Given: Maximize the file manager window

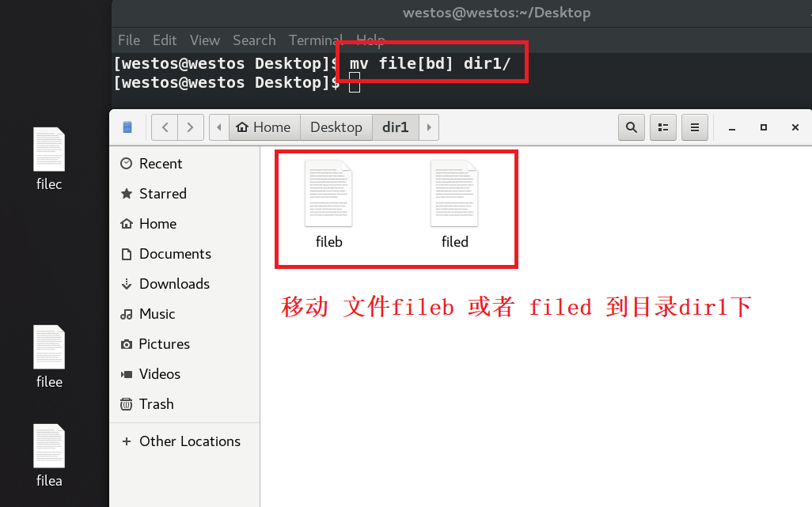Looking at the screenshot, I should (763, 127).
